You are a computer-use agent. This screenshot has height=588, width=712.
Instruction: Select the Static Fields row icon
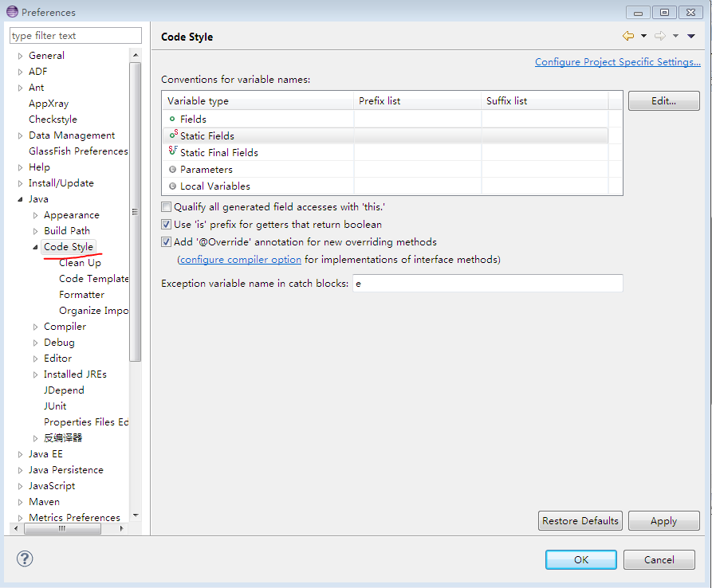coord(174,135)
